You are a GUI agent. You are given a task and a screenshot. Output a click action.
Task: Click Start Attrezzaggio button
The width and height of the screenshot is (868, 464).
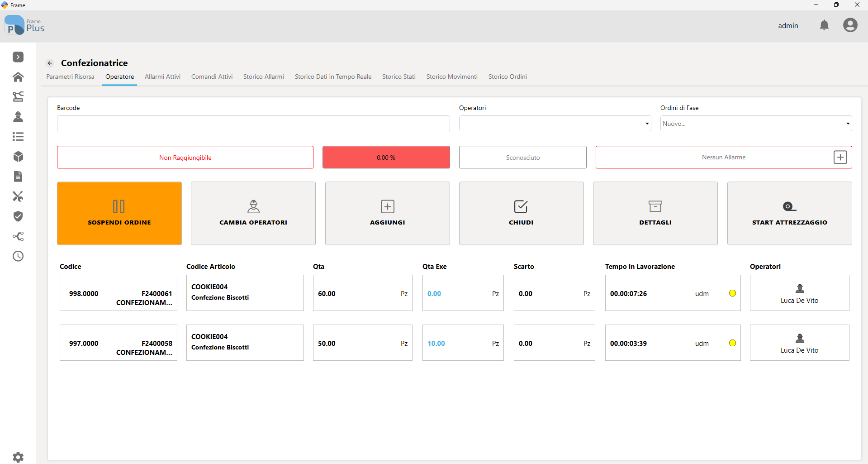click(x=790, y=213)
